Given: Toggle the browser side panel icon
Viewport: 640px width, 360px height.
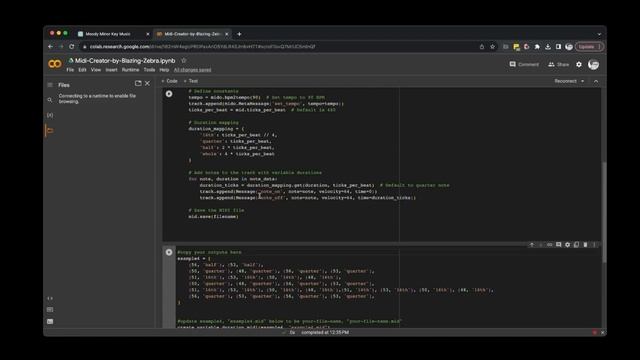Looking at the screenshot, I should pos(558,47).
